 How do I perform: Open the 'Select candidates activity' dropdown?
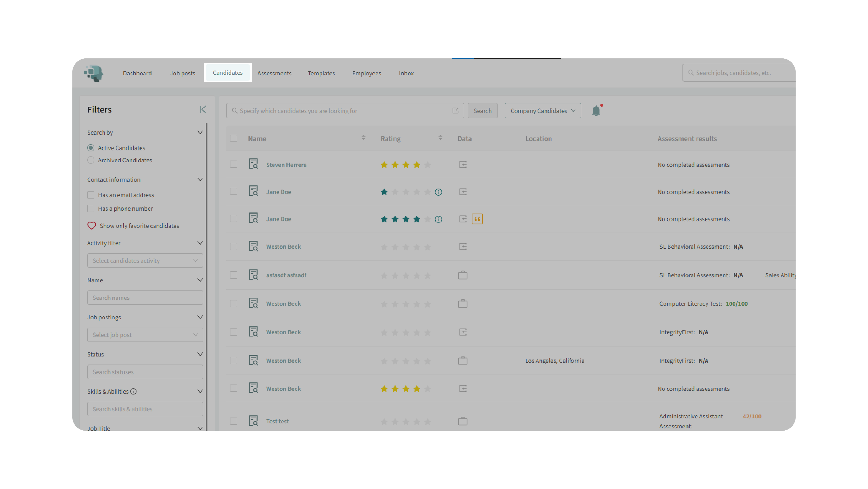click(x=145, y=260)
